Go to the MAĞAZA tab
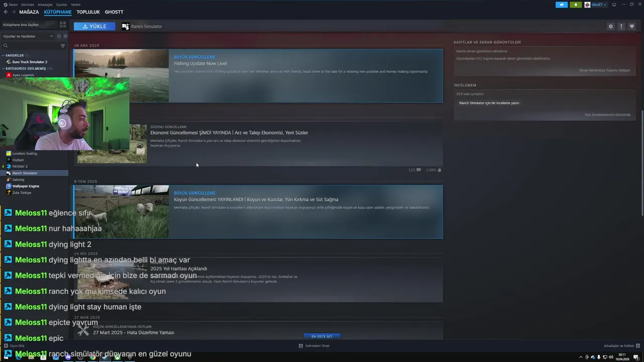The width and height of the screenshot is (644, 362). tap(29, 12)
